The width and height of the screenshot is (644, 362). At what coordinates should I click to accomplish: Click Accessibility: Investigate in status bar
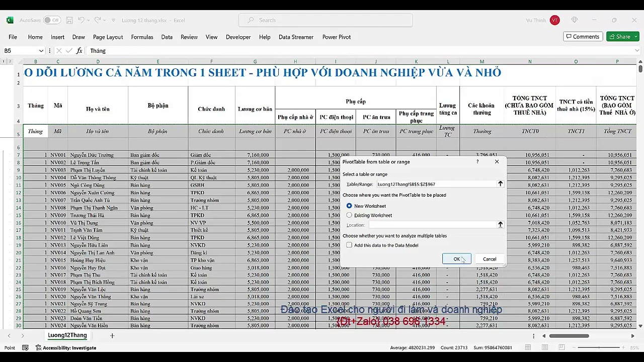[x=65, y=347]
